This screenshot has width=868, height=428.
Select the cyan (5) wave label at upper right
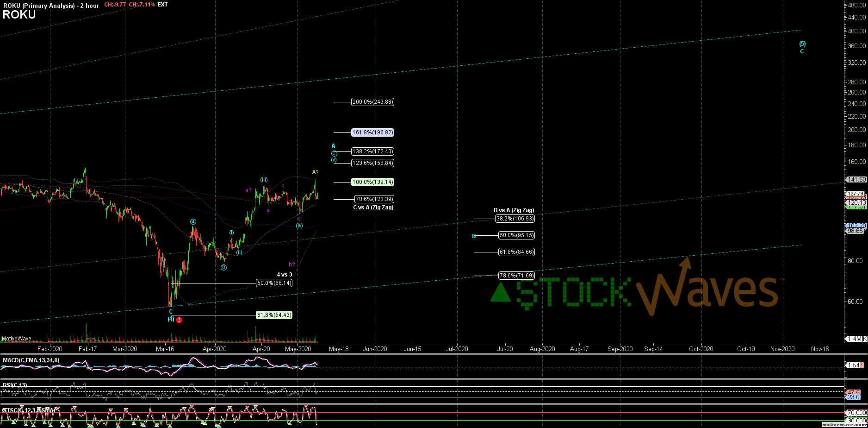802,44
